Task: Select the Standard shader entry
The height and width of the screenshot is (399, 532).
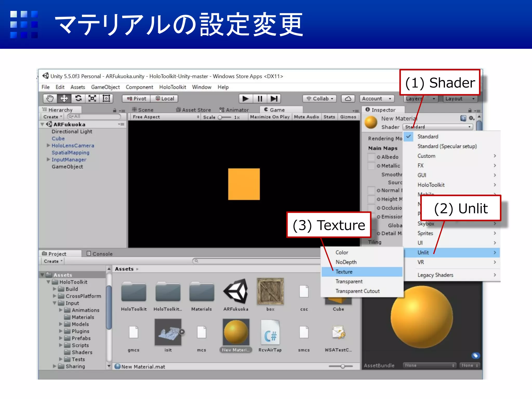Action: (x=452, y=137)
